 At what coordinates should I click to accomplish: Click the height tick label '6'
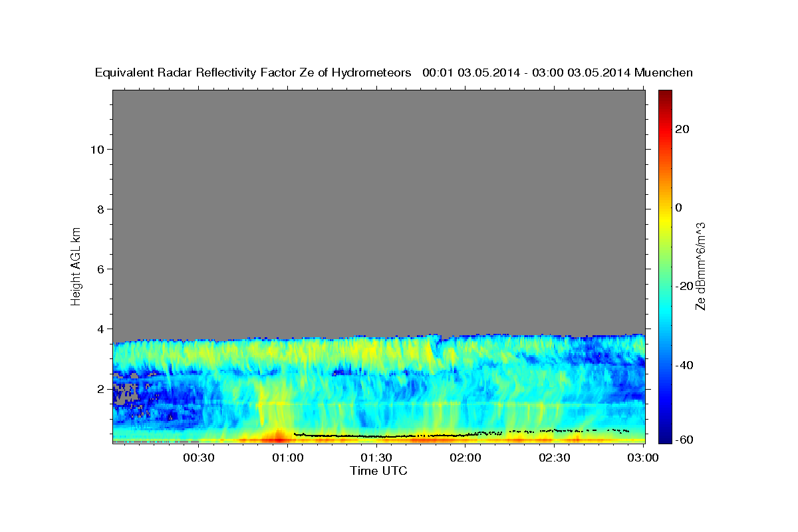click(x=100, y=269)
